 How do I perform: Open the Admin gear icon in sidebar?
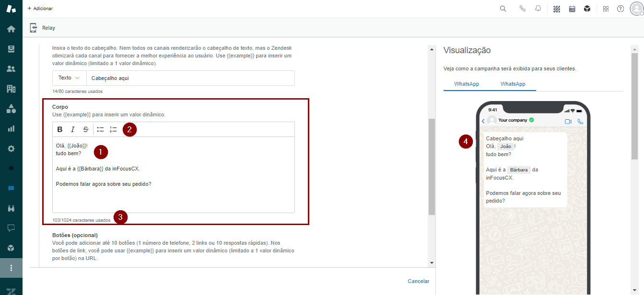11,148
